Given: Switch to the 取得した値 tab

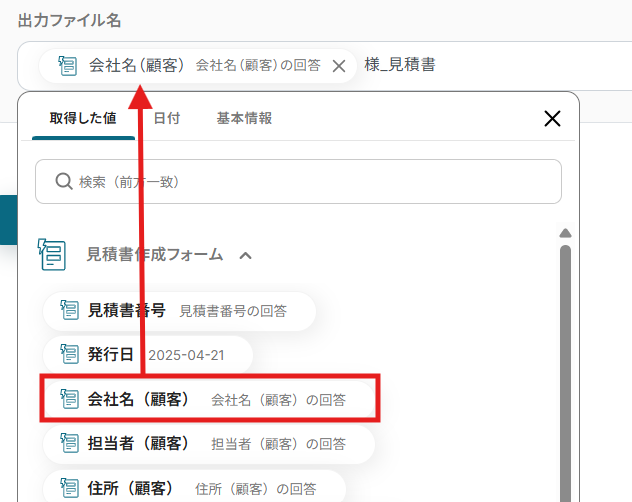Looking at the screenshot, I should [83, 118].
